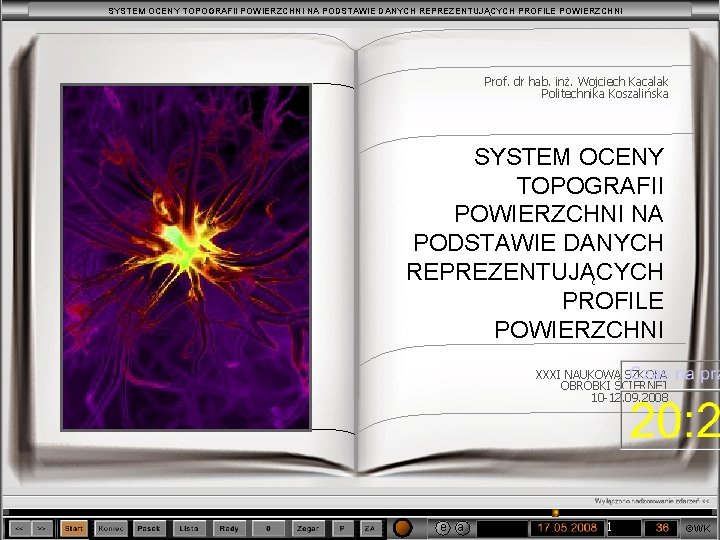Open the Rady tips button
Screen dimensions: 720x540
(229, 529)
